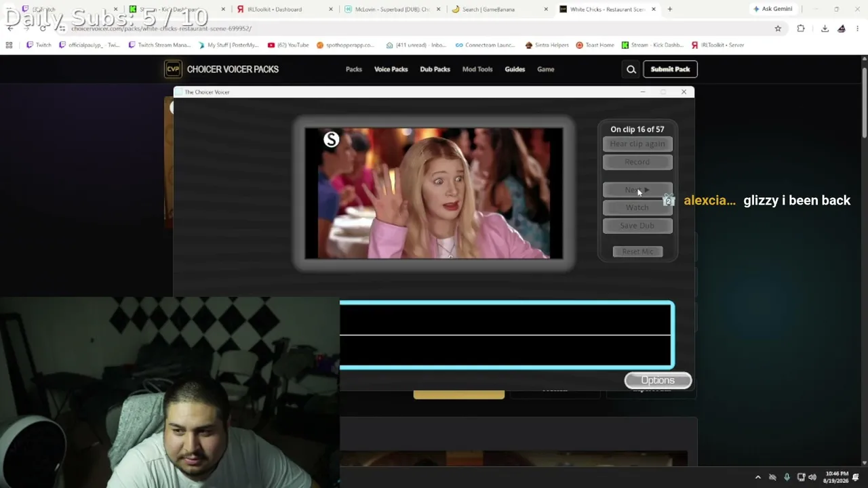Click the microphone tray icon
Screen dimensions: 868x488
787,477
